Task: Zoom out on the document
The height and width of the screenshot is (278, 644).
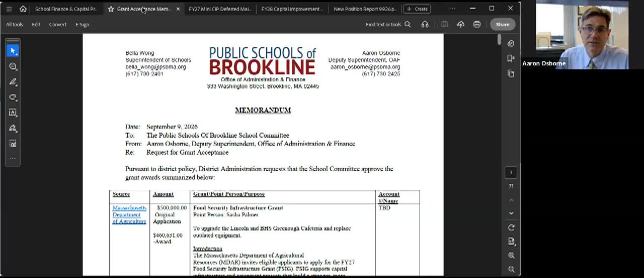Action: pyautogui.click(x=511, y=269)
